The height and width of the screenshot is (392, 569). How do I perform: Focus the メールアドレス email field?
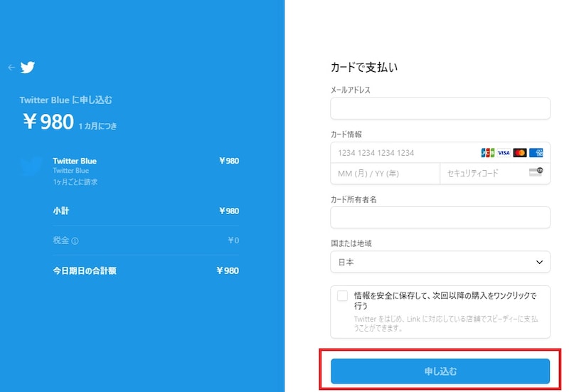pyautogui.click(x=440, y=108)
